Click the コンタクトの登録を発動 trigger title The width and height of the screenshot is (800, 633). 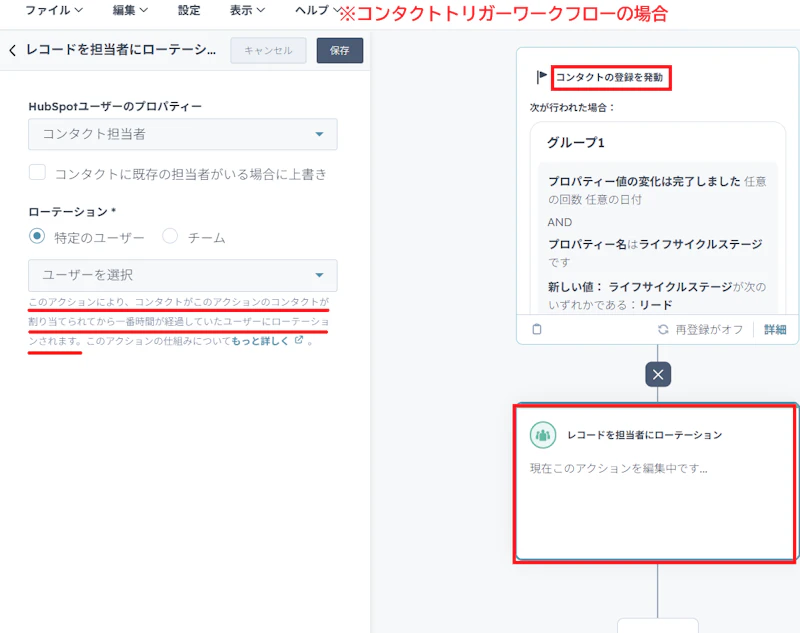click(x=609, y=78)
